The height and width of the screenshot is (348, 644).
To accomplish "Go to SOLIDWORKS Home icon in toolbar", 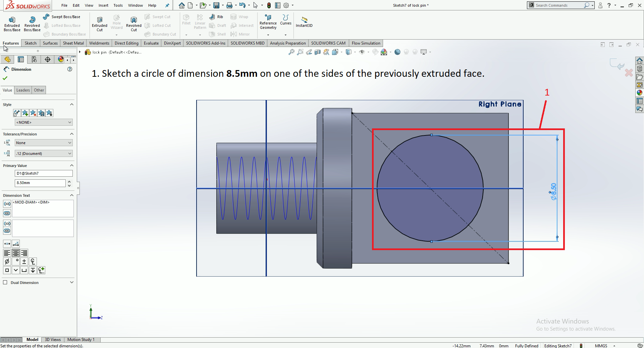I will coord(181,5).
